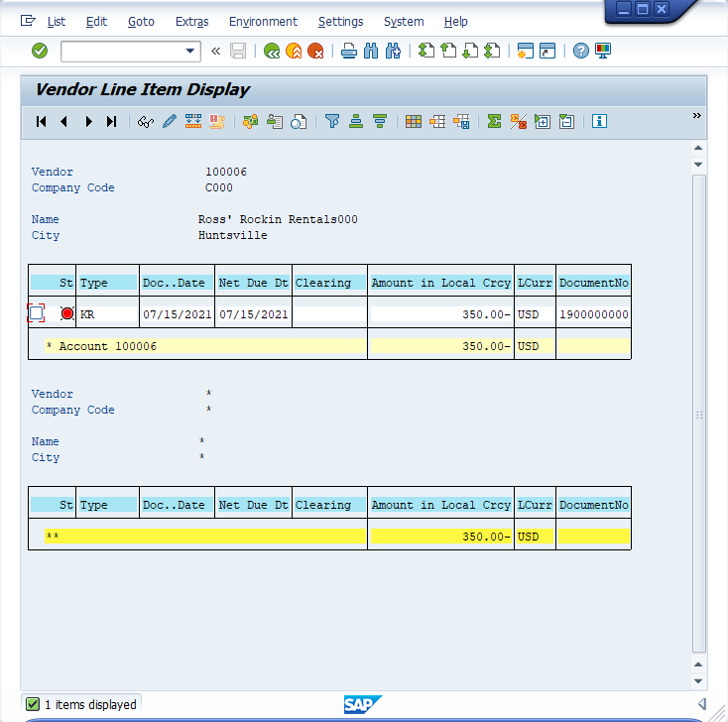Open the System menu
728x722 pixels.
click(404, 22)
